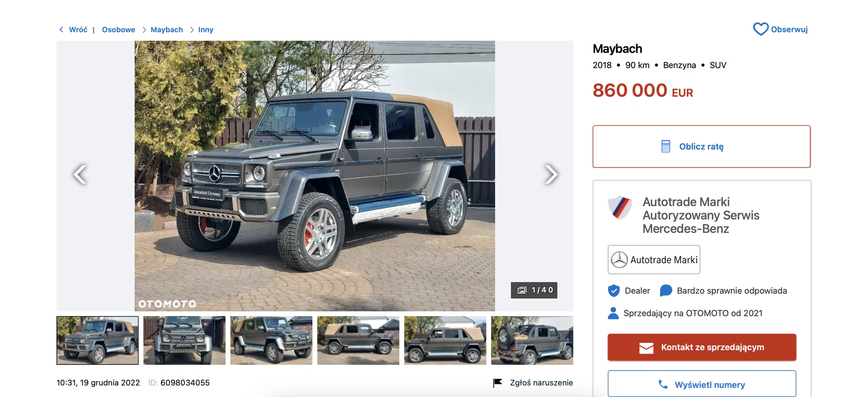Image resolution: width=868 pixels, height=397 pixels.
Task: Show the previous photo with left arrow
Action: click(80, 174)
